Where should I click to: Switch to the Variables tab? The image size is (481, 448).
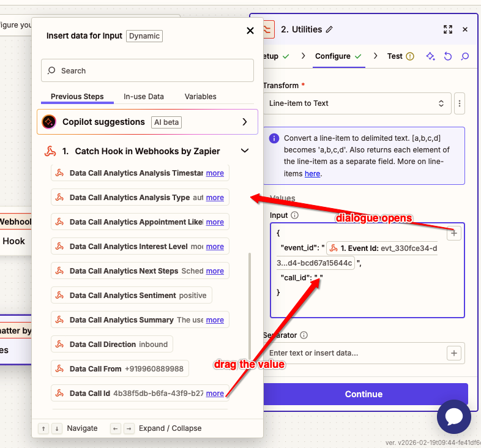point(200,97)
